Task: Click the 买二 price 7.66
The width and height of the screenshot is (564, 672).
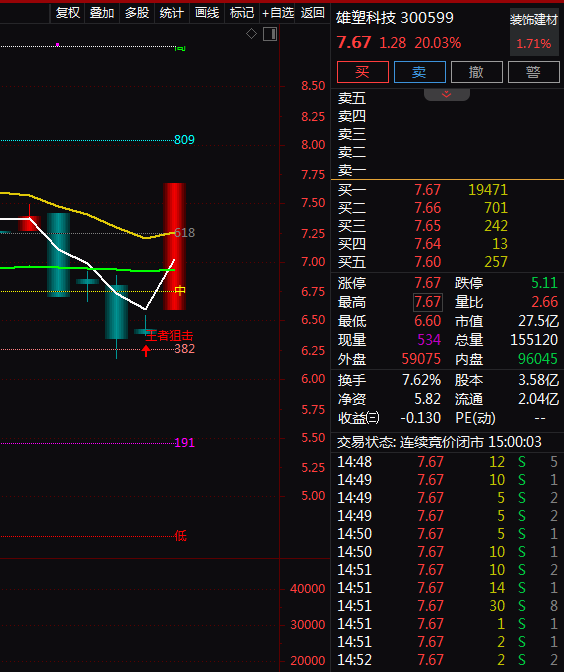Action: click(427, 208)
